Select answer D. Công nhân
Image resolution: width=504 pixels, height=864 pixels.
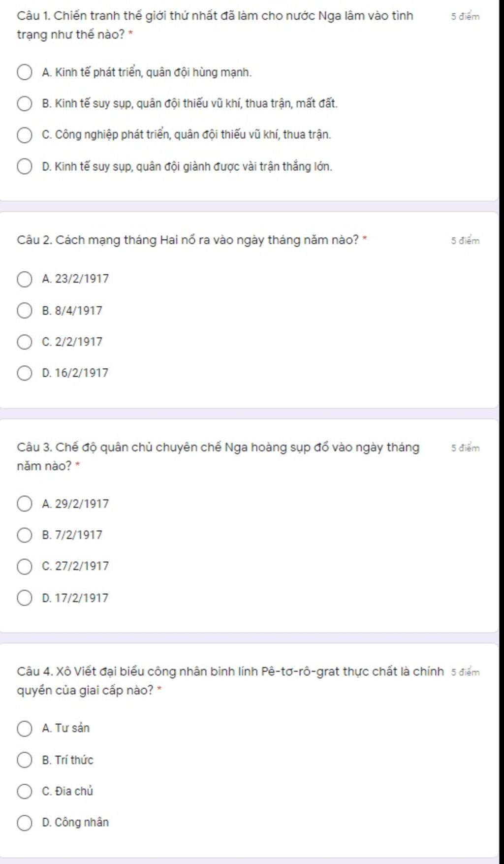(25, 822)
